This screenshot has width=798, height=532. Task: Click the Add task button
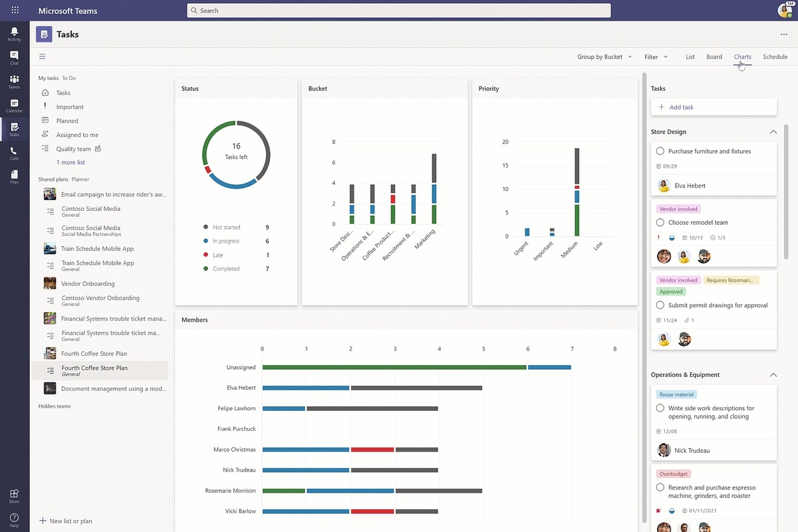[714, 107]
